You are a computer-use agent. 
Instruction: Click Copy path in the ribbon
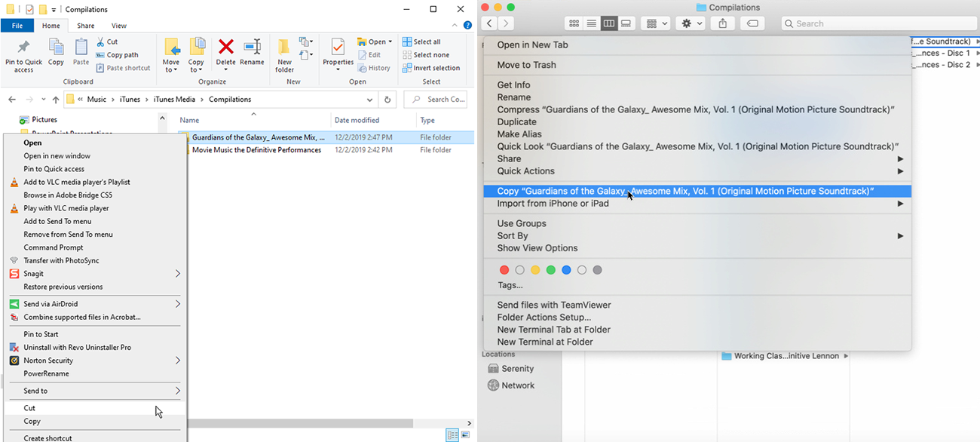117,55
